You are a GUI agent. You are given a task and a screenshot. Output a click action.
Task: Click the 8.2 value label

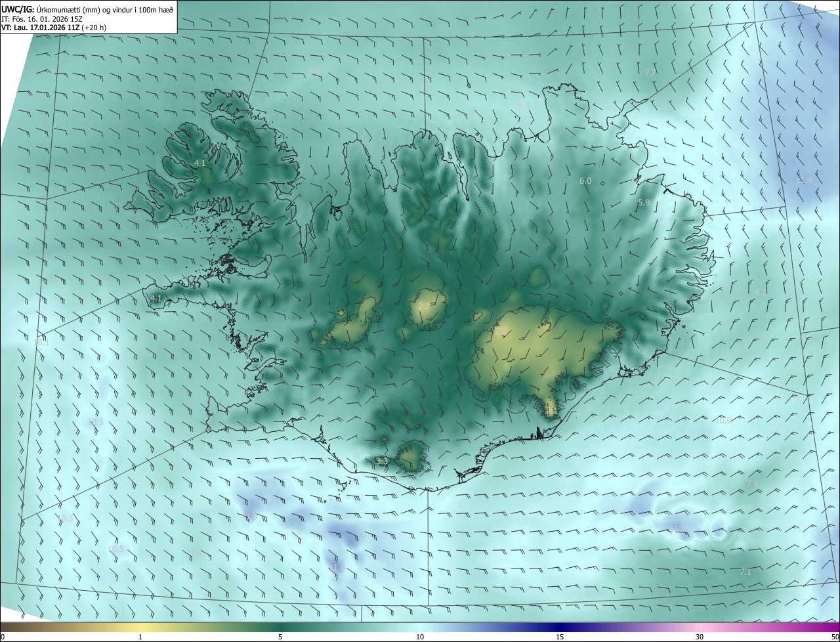point(760,291)
